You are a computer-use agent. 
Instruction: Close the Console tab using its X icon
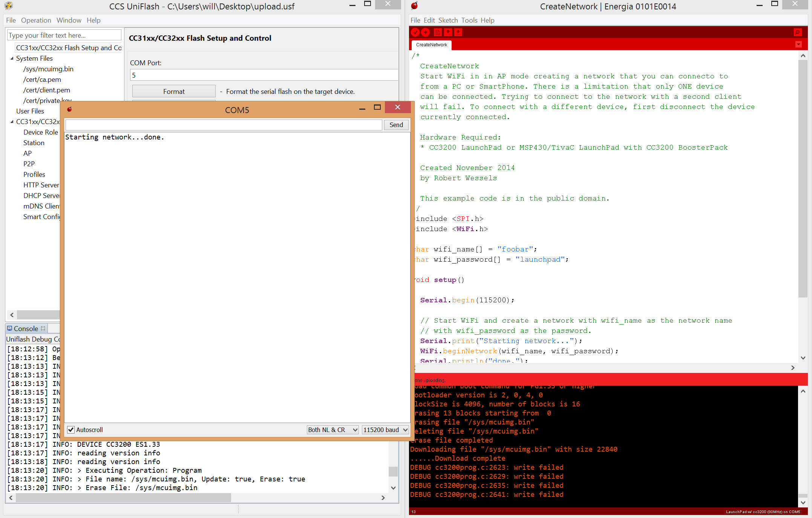(x=43, y=328)
